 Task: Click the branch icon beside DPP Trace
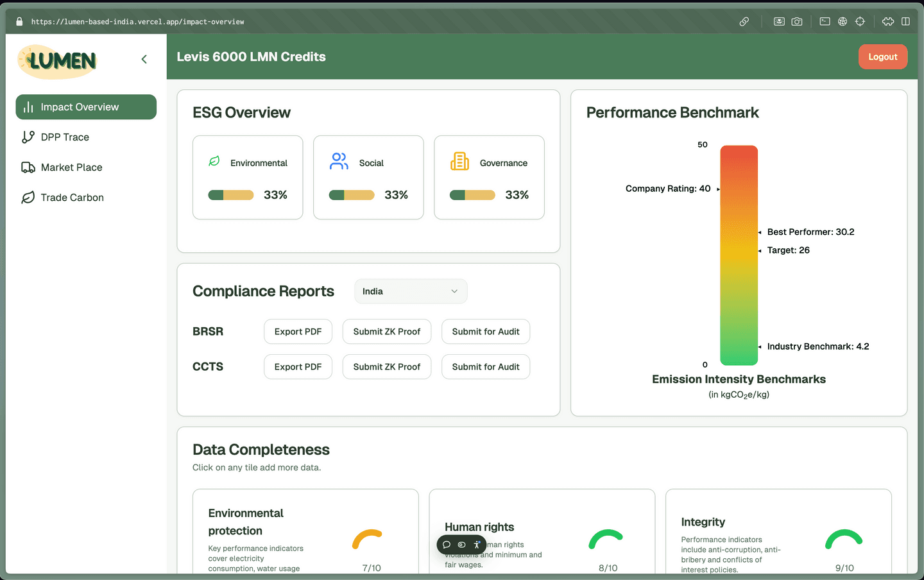point(28,137)
